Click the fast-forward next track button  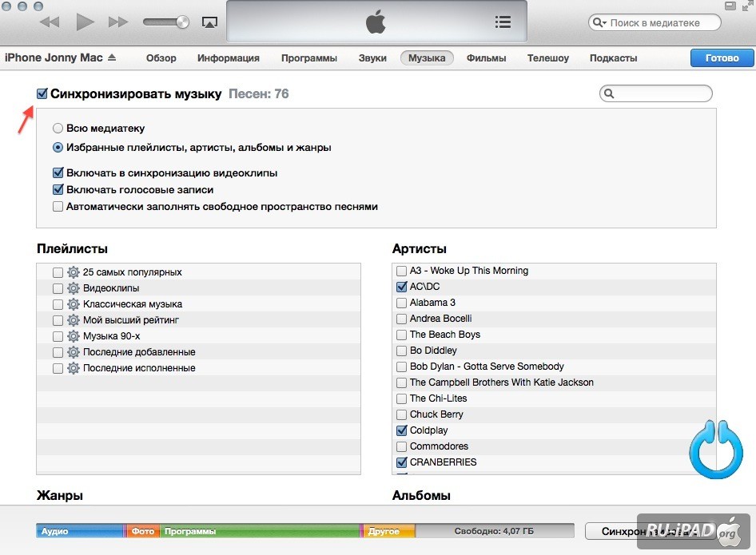(x=118, y=22)
